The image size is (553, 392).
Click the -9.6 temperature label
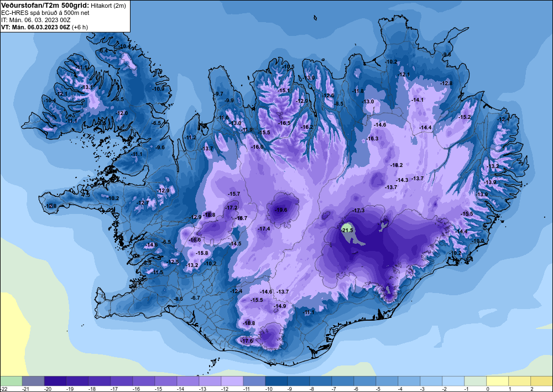pos(160,148)
